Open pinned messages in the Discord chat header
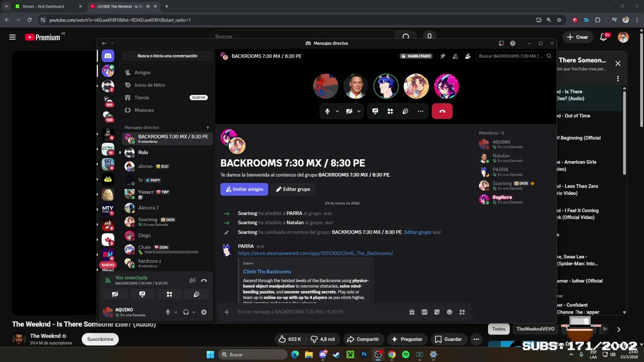Screen dimensions: 644x362 click(x=443, y=56)
